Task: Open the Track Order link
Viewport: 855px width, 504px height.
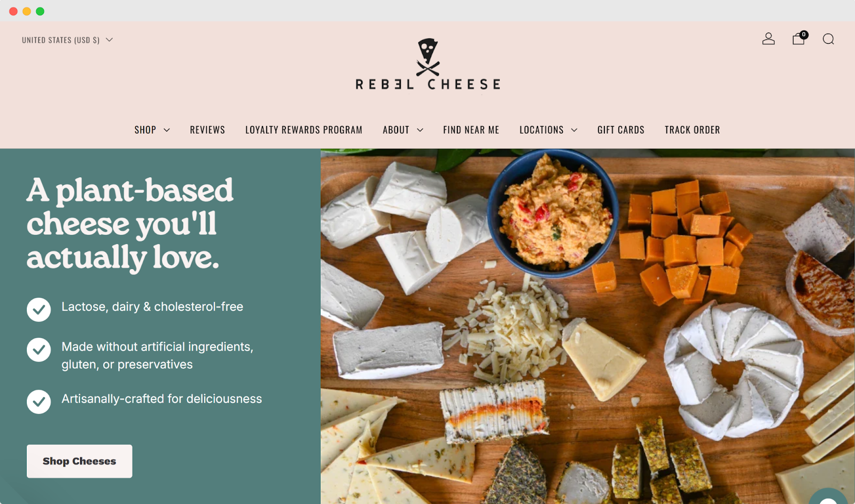Action: 692,130
